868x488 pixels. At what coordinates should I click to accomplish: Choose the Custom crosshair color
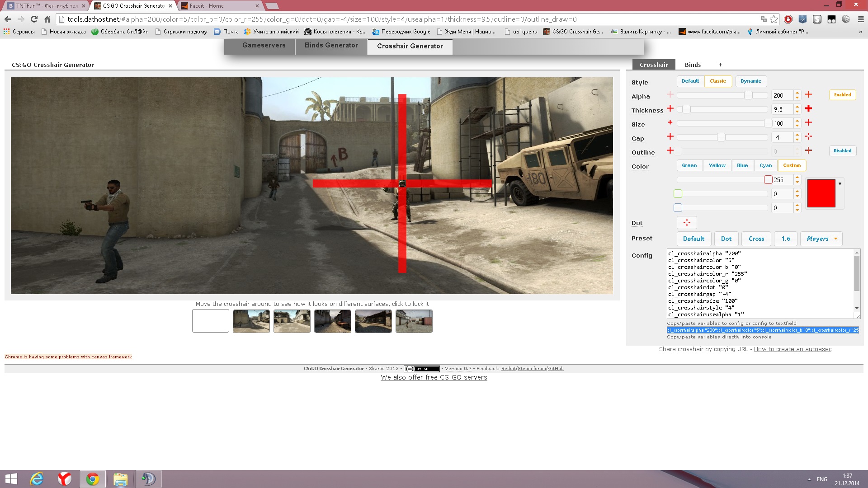[x=792, y=166]
